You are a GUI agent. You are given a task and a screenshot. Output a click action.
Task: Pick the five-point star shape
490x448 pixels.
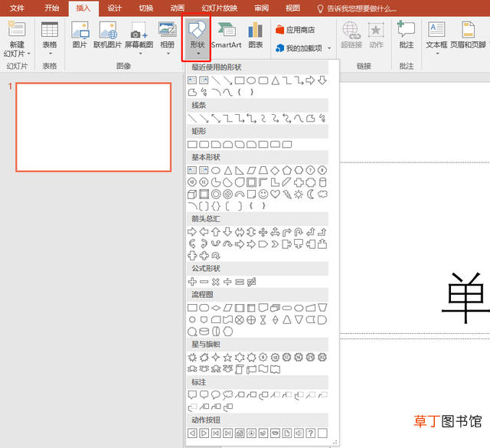(227, 357)
